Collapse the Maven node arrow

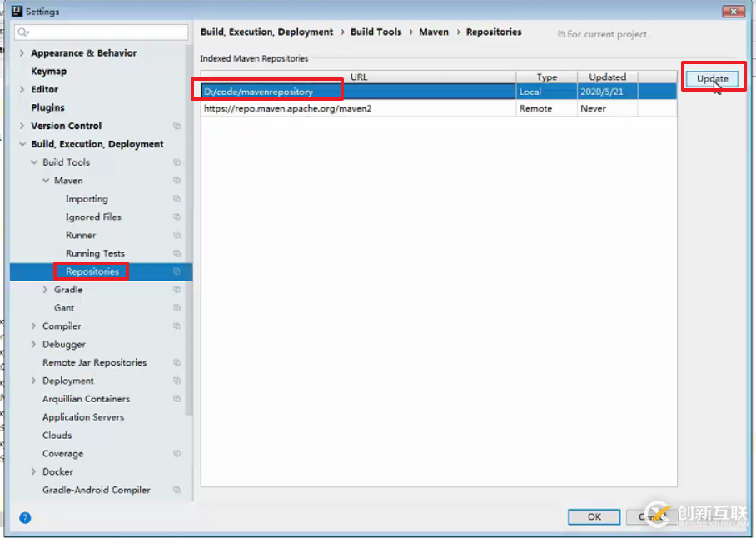click(46, 180)
